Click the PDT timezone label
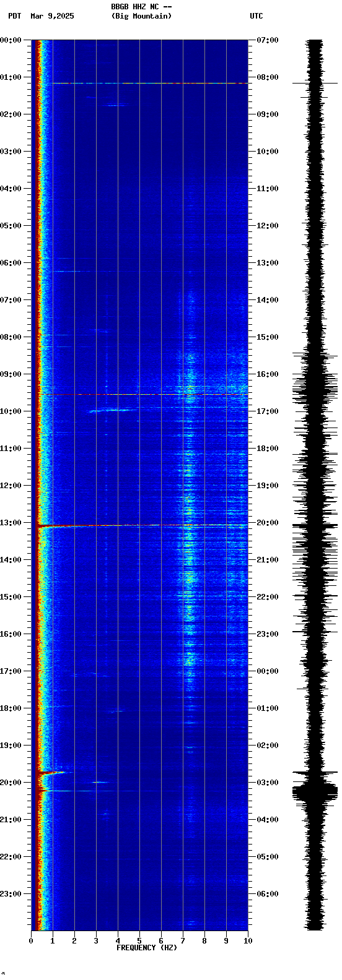The width and height of the screenshot is (342, 980). (x=14, y=16)
